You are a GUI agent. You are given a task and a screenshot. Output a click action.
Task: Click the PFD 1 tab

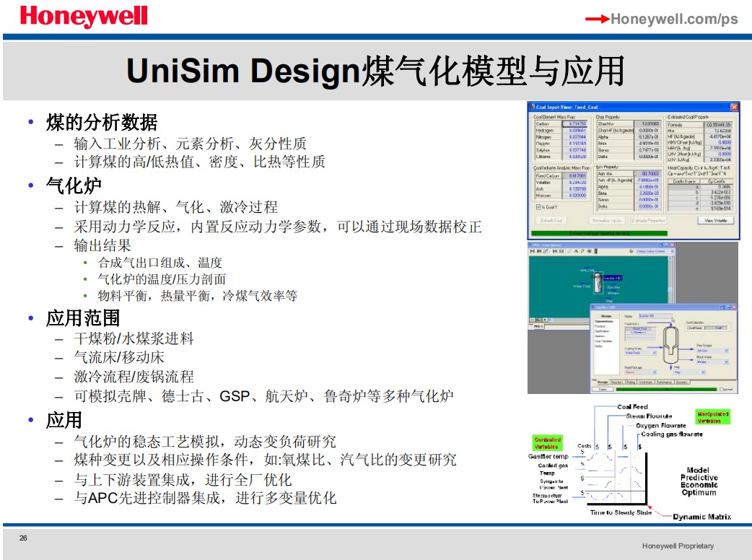tap(538, 326)
